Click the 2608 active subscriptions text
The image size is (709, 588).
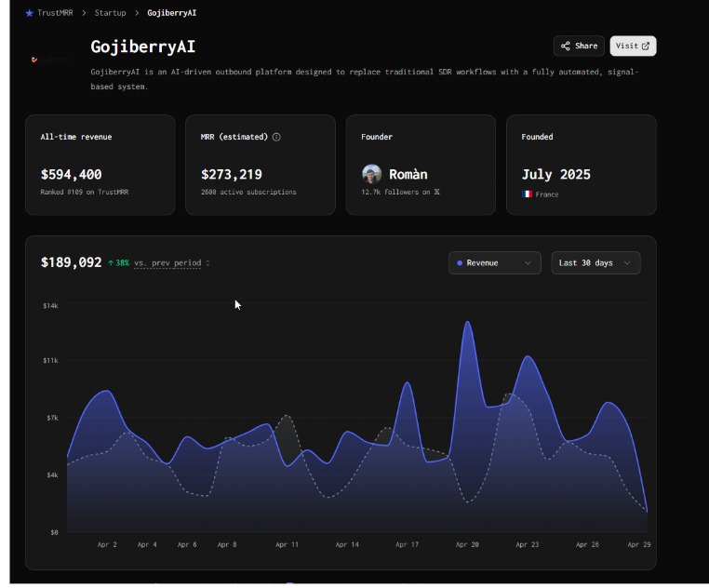pos(248,193)
